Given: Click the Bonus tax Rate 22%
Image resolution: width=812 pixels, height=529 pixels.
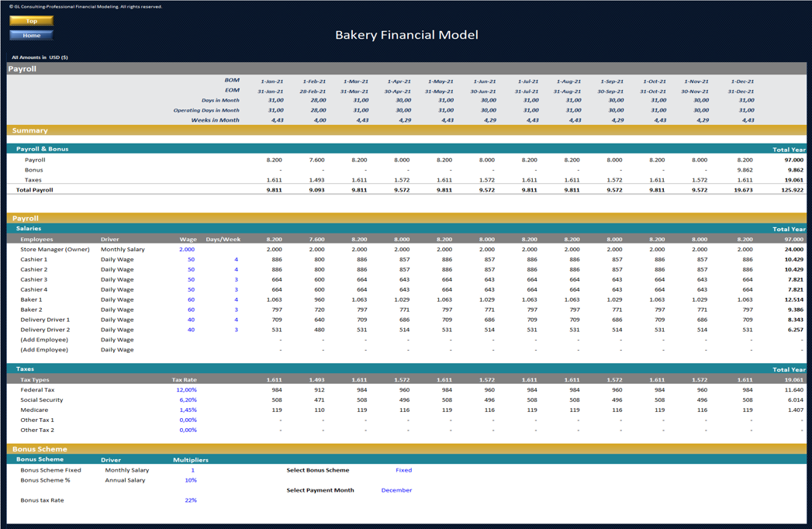Looking at the screenshot, I should (191, 500).
